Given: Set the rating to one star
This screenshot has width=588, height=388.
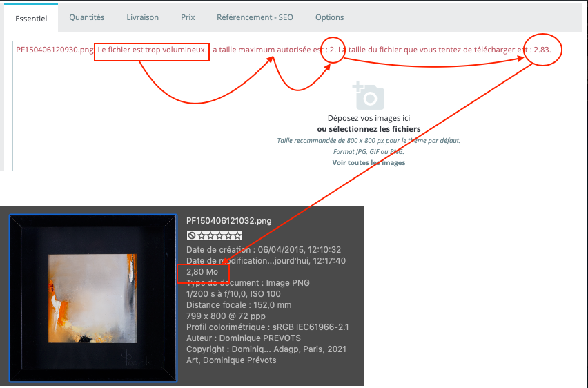Looking at the screenshot, I should (x=202, y=235).
